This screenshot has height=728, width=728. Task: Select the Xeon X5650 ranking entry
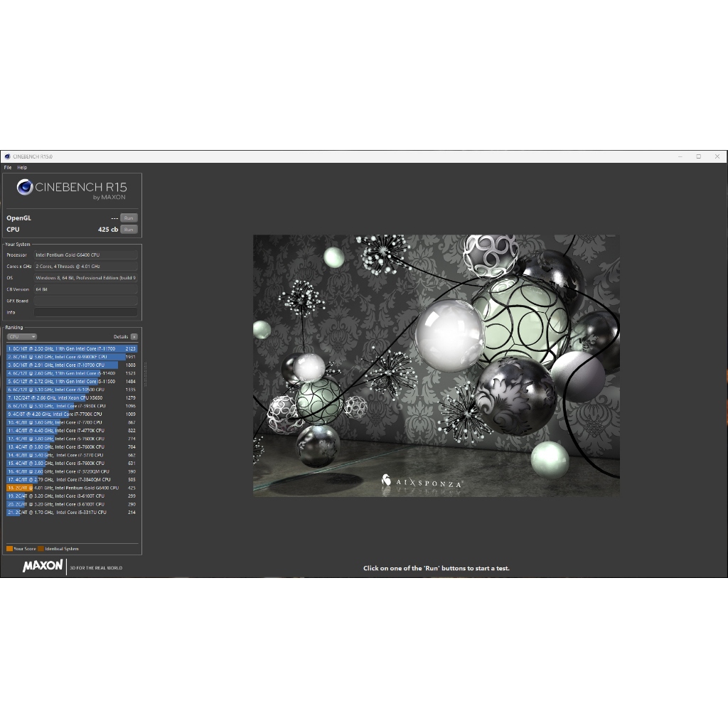point(71,398)
